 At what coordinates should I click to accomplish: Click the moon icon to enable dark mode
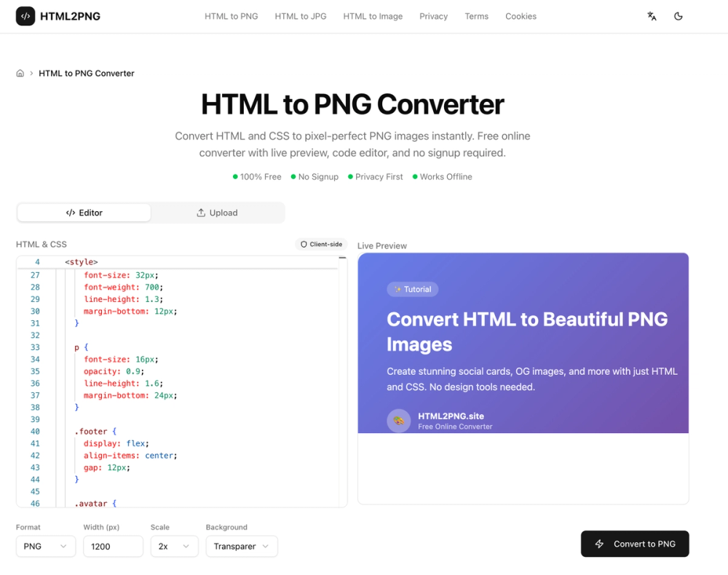coord(678,15)
